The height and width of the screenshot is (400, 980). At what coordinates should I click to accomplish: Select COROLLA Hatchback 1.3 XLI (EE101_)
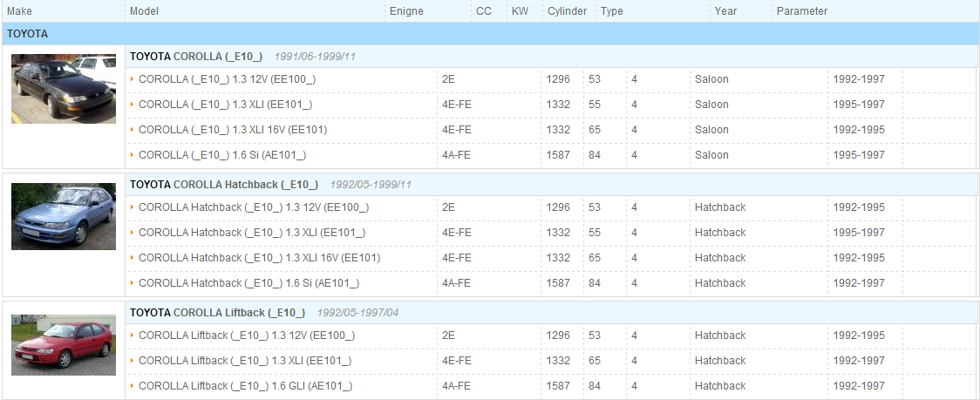pos(252,233)
